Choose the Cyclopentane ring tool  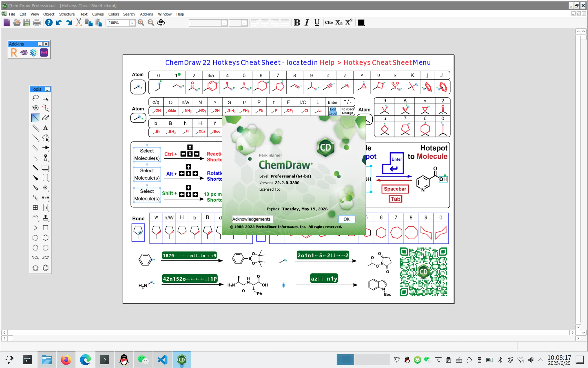coord(36,237)
